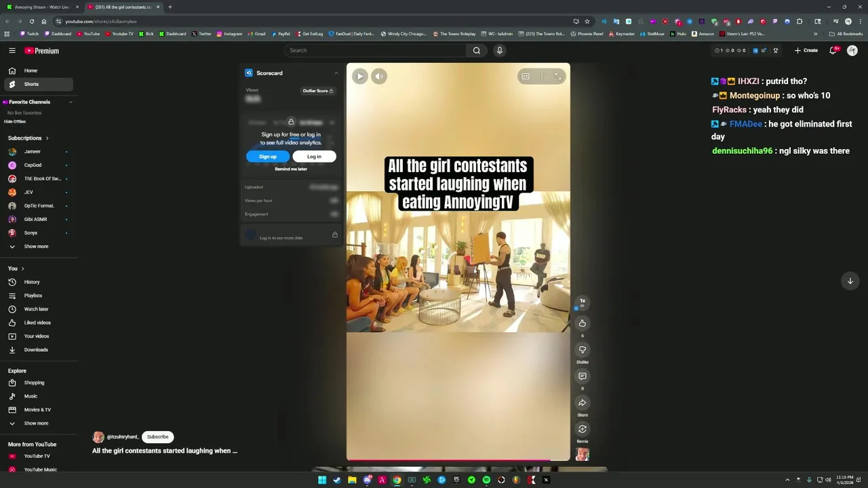Subscribe to @itzuhtryhard_
Image resolution: width=868 pixels, height=488 pixels.
click(x=157, y=437)
